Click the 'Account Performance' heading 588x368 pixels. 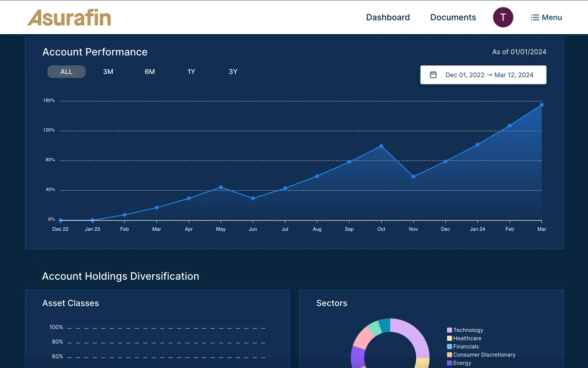(x=95, y=52)
